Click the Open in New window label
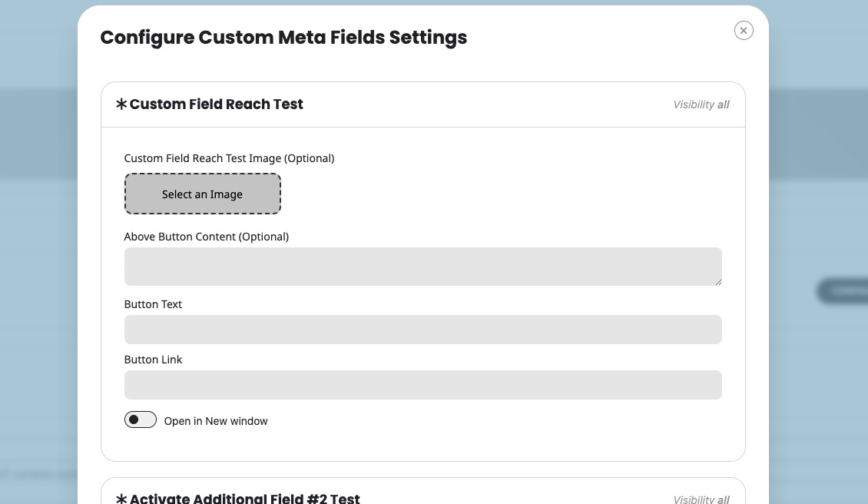Viewport: 868px width, 504px height. pos(216,421)
